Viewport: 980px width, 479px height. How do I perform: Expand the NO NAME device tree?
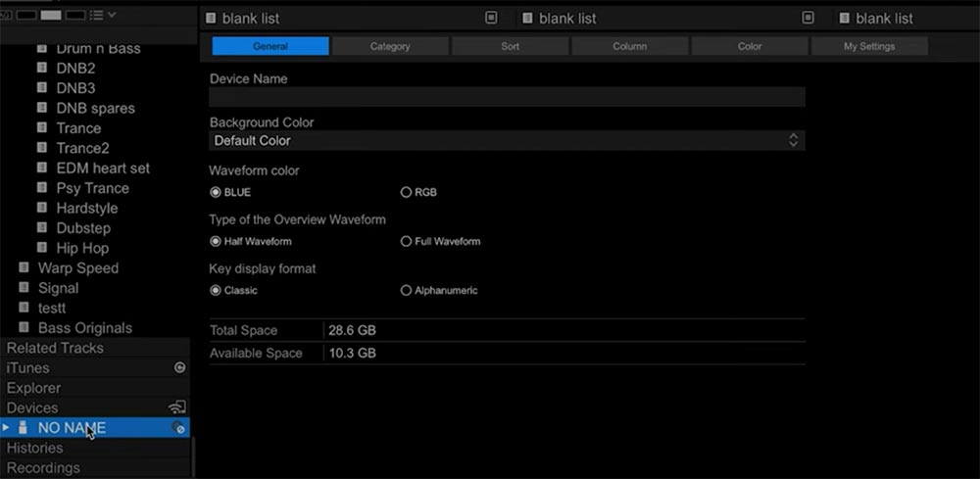tap(7, 428)
